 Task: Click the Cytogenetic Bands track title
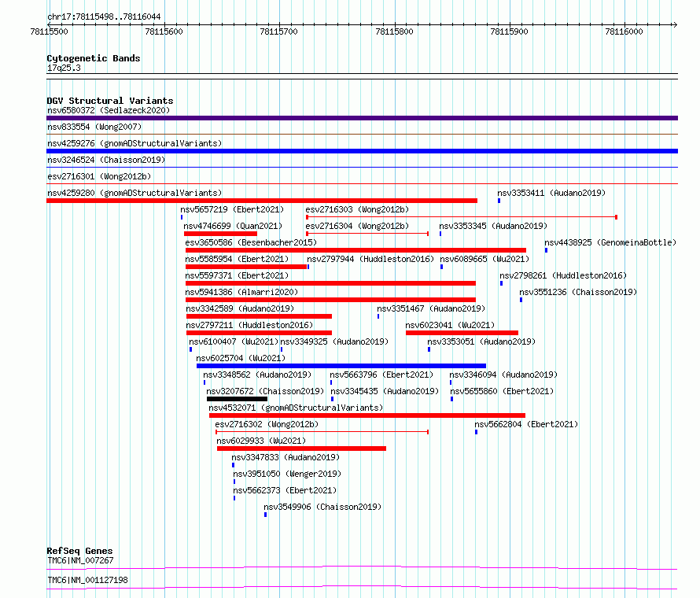click(x=94, y=58)
